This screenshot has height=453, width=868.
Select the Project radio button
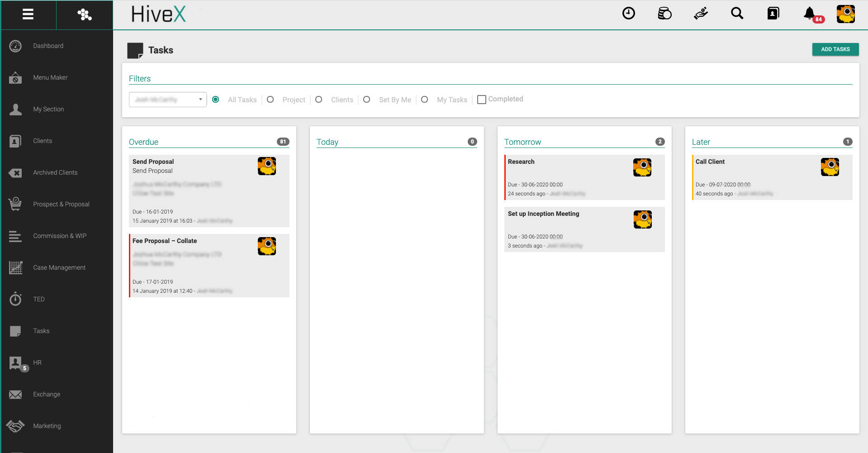click(x=270, y=100)
